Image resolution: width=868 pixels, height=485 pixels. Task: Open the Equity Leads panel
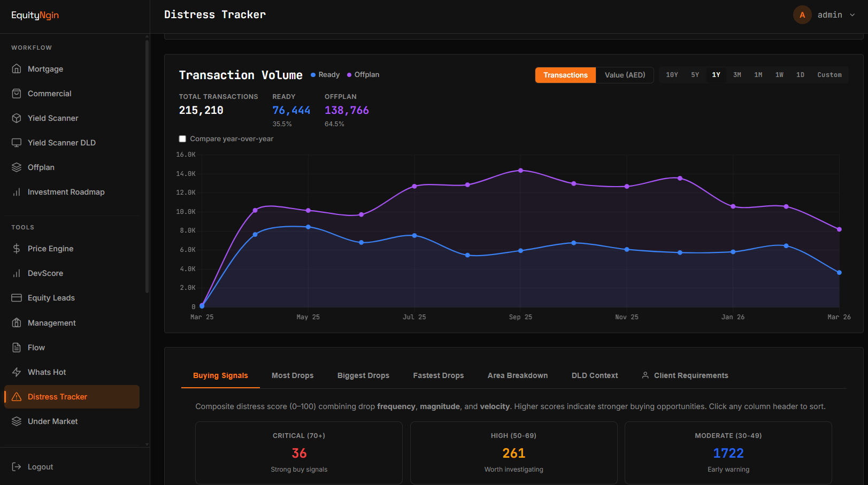coord(51,297)
